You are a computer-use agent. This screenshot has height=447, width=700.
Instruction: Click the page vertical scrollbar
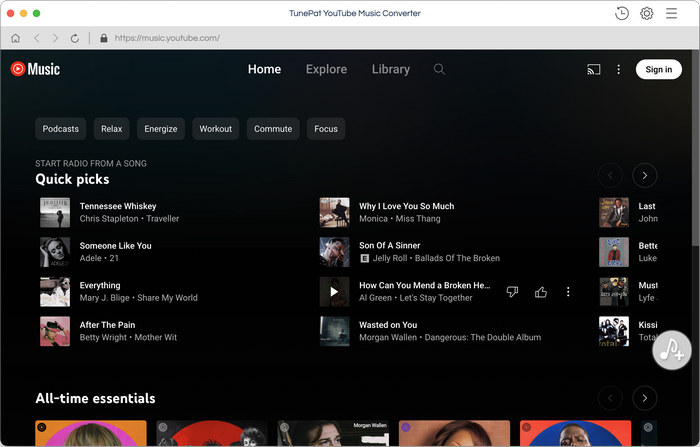coord(696,147)
